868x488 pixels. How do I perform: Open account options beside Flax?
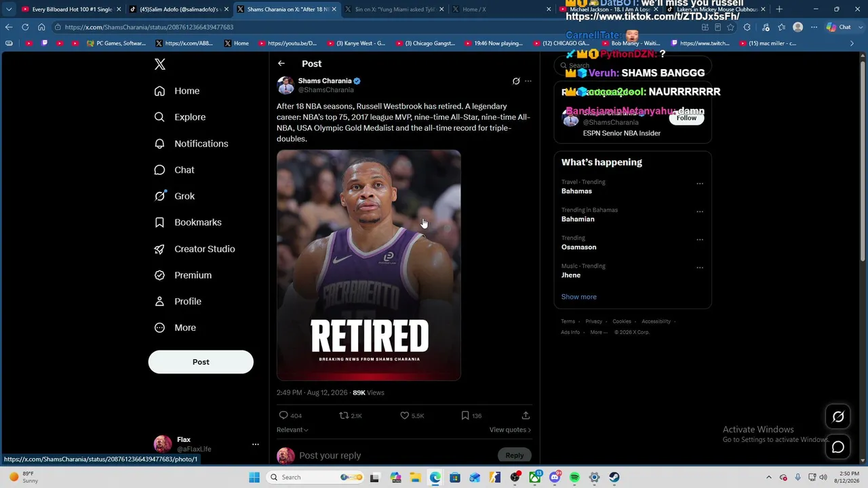point(256,445)
